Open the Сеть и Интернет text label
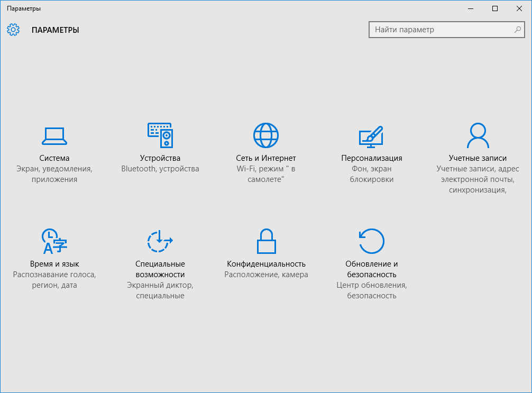Viewport: 532px width, 393px height. pos(266,158)
